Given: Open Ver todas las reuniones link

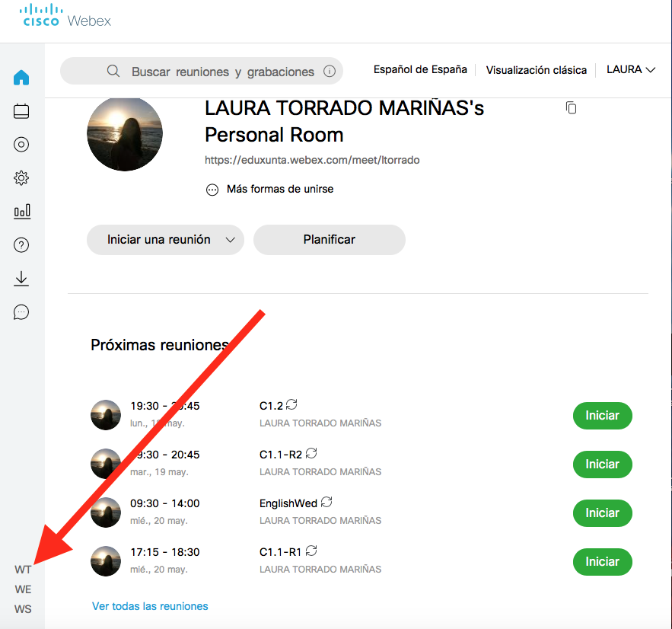Looking at the screenshot, I should coord(150,606).
